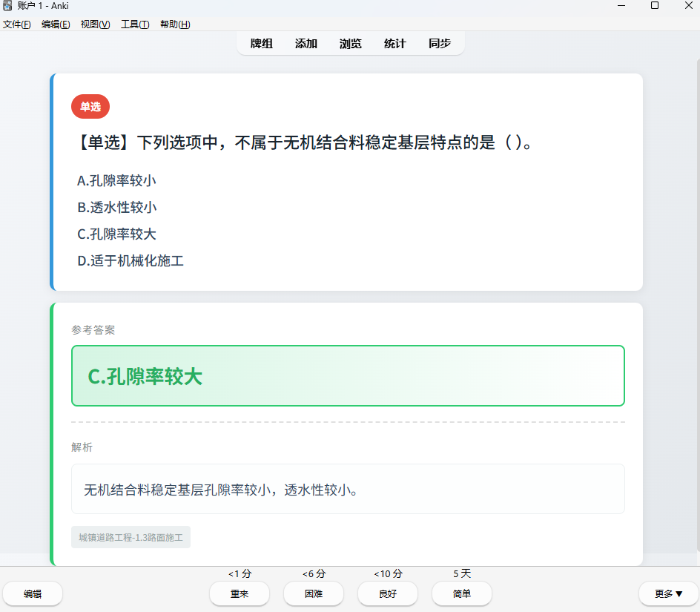This screenshot has height=612, width=700.
Task: Click the question text about 无机结合料稳定基层
Action: coord(306,142)
